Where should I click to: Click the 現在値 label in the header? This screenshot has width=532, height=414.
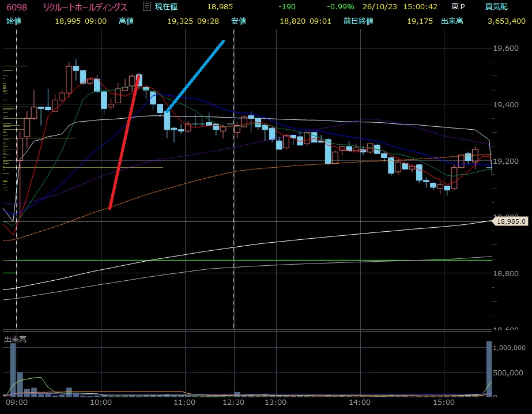pos(166,7)
